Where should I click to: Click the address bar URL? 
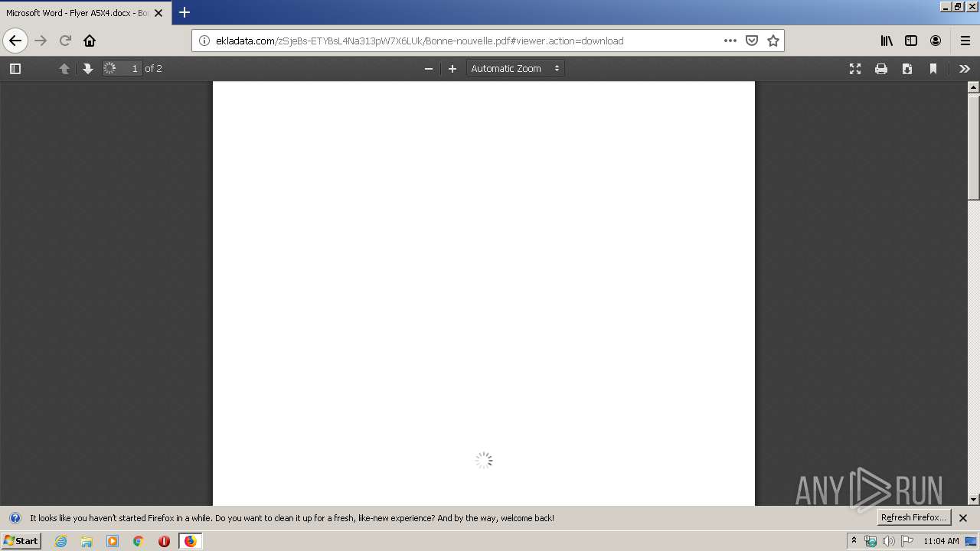click(420, 41)
